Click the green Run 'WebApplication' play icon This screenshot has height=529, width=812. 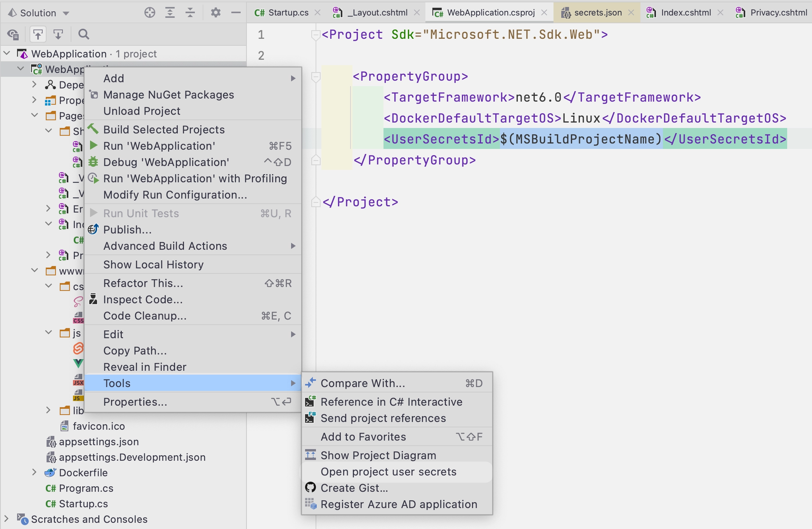click(x=93, y=145)
